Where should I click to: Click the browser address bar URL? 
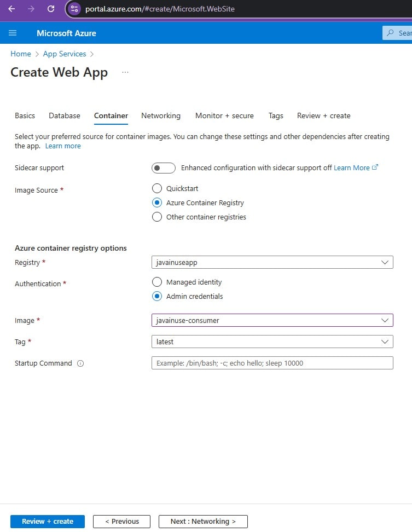[x=160, y=9]
